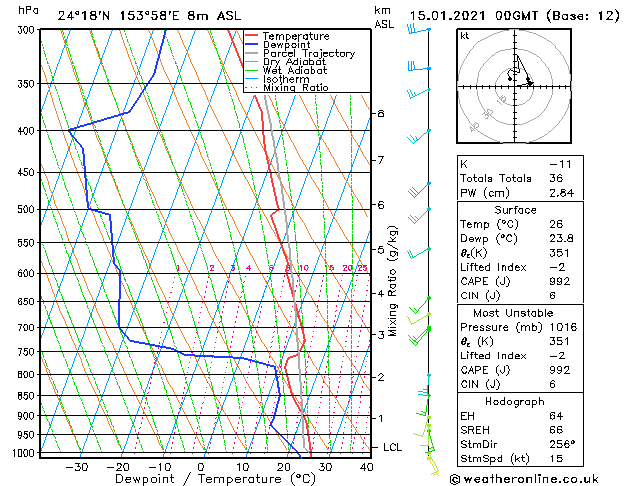Click the 'Most Unstable' section heading
This screenshot has width=629, height=486.
pyautogui.click(x=513, y=313)
